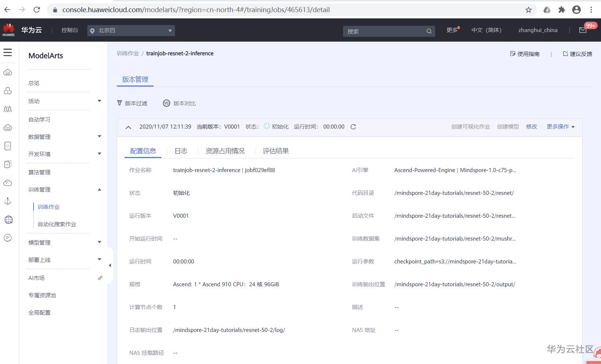Open the browser extensions puzzle icon
The image size is (601, 364).
point(562,10)
